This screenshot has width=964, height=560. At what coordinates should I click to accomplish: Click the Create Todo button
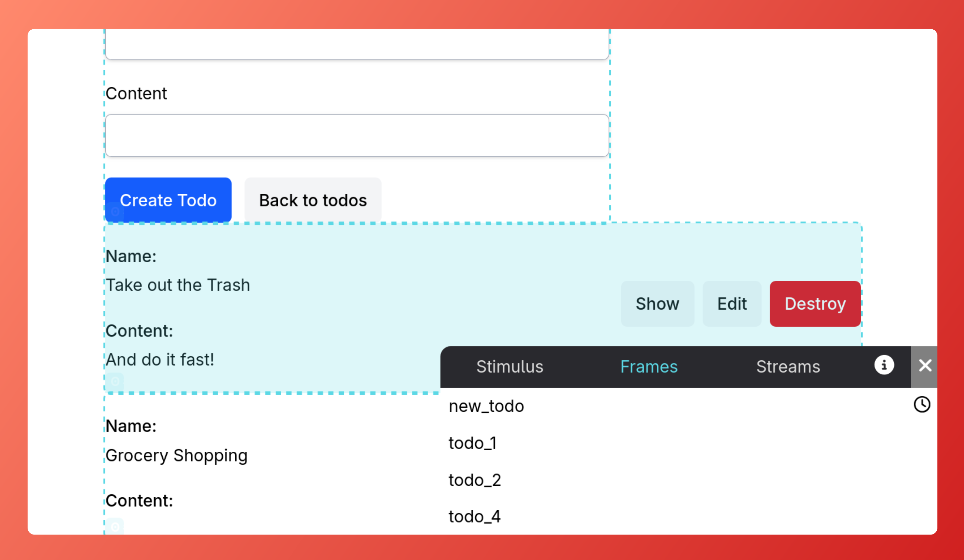click(168, 200)
